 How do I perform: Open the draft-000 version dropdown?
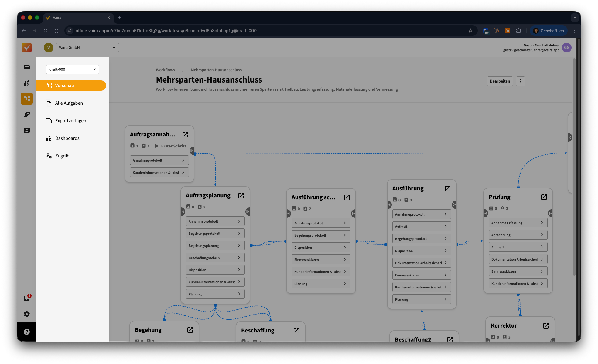coord(73,69)
